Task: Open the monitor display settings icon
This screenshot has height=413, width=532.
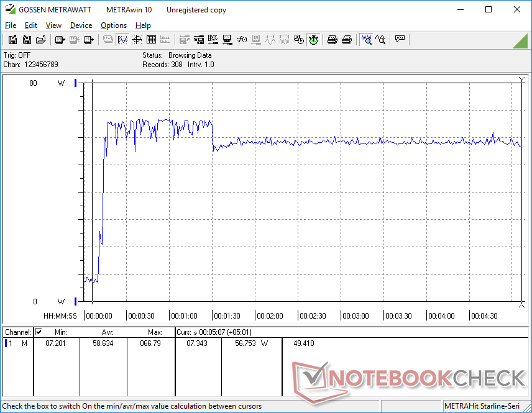Action: tap(227, 40)
